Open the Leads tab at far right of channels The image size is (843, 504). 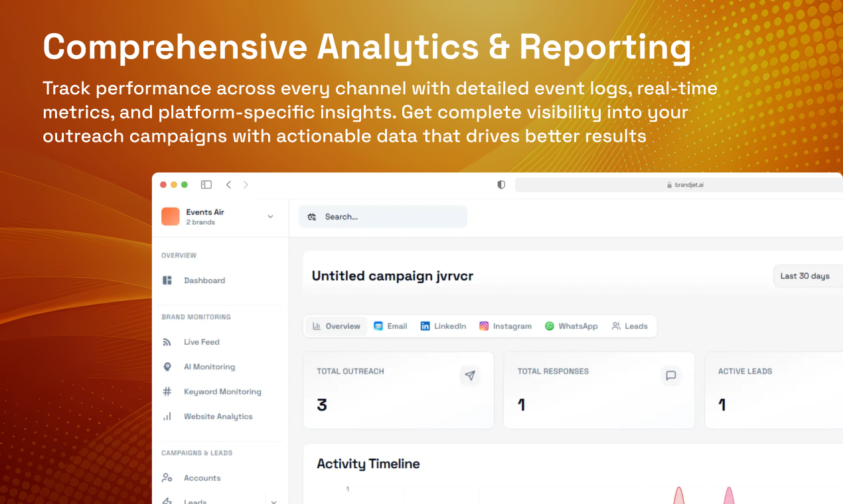629,326
